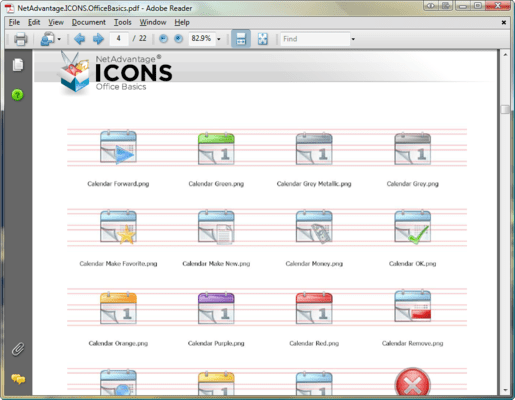515x400 pixels.
Task: Expand the collaborate tool dropdown arrow
Action: pos(59,39)
